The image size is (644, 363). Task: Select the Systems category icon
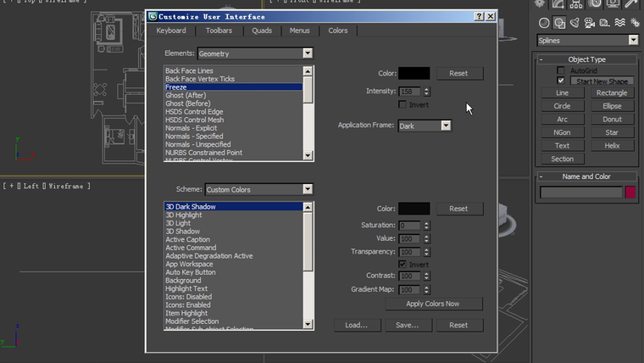pyautogui.click(x=636, y=23)
